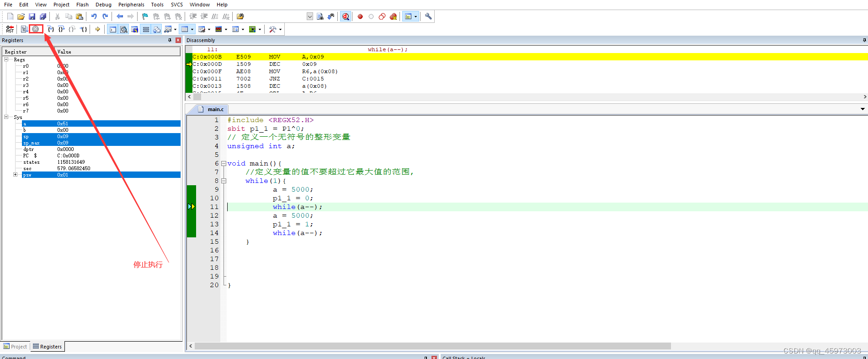Kill all breakpoints icon
This screenshot has width=868, height=359.
pos(393,16)
